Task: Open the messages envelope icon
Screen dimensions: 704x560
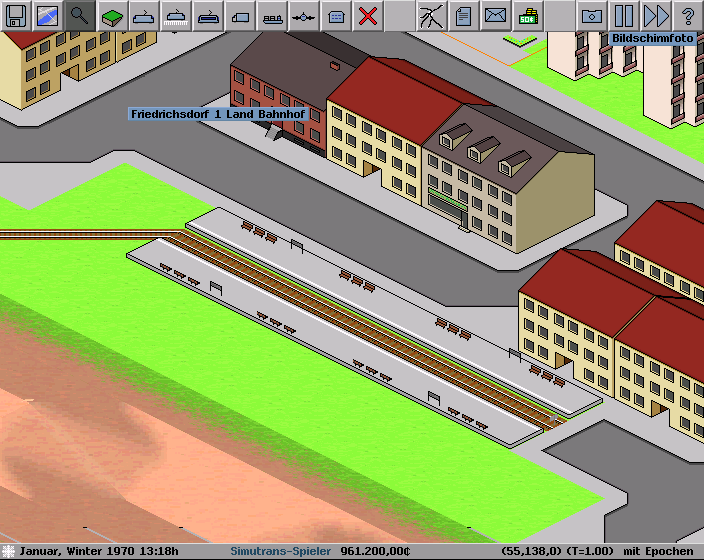Action: click(495, 15)
